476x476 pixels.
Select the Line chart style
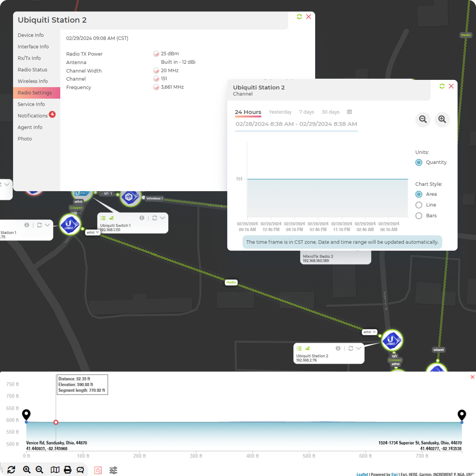(x=419, y=205)
